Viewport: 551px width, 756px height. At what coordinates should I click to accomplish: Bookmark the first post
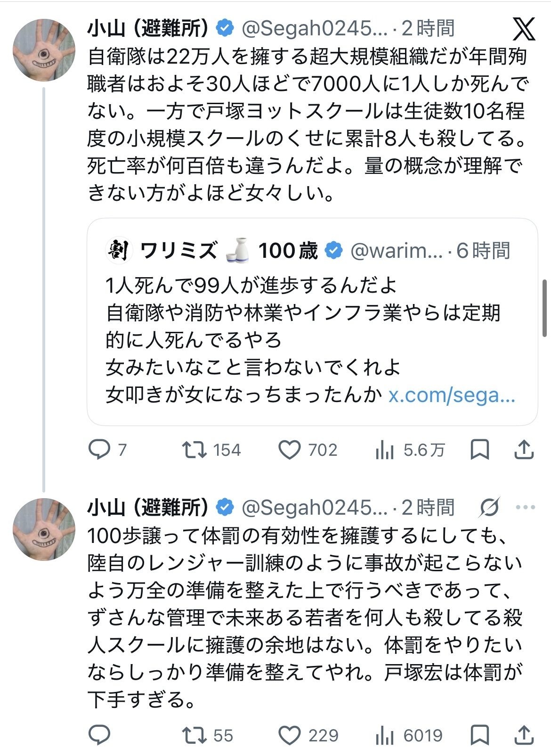pyautogui.click(x=479, y=450)
